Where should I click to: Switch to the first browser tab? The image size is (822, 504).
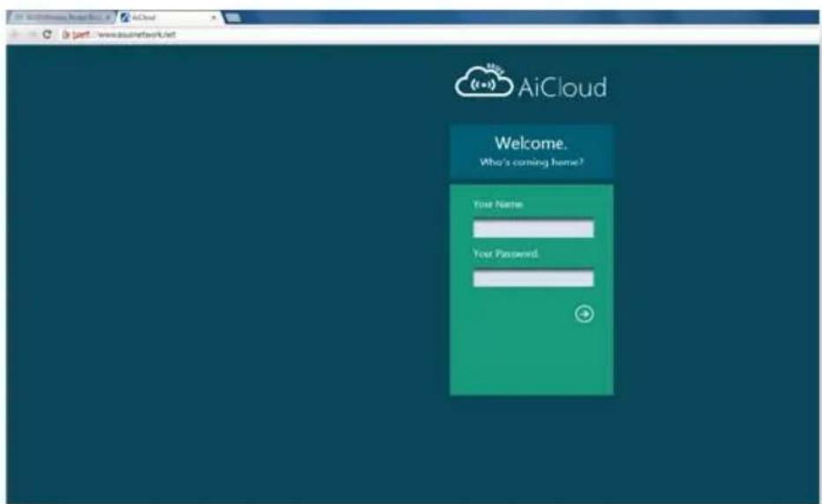pos(62,18)
